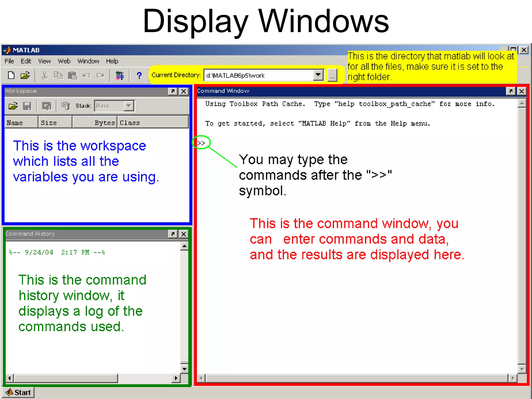Click the browse for folder (...) button
This screenshot has width=532, height=399.
click(x=332, y=75)
